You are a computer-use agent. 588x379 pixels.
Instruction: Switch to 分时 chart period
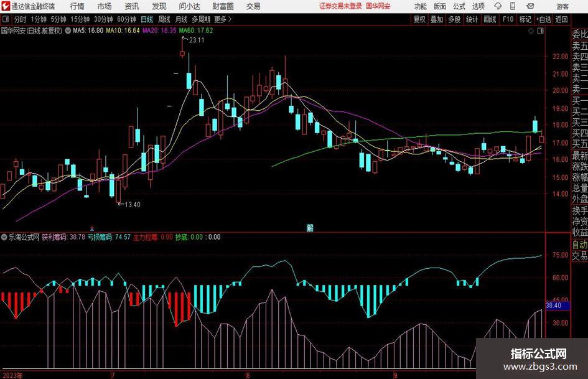(x=21, y=19)
